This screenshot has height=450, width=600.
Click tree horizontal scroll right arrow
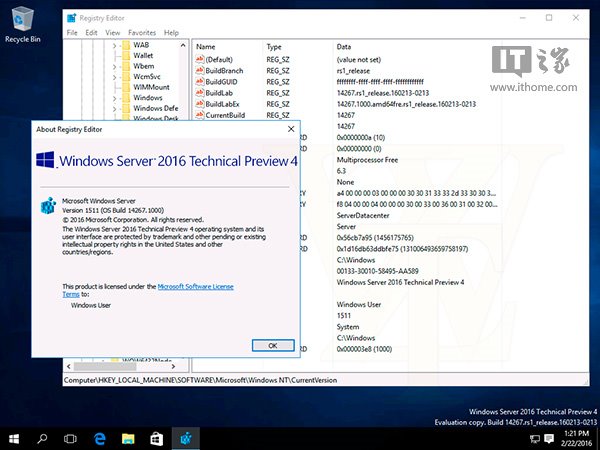[x=173, y=367]
